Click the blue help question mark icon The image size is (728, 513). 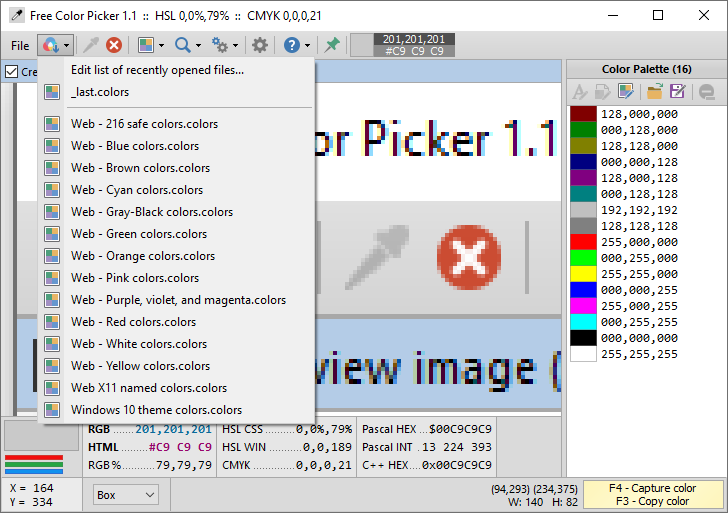[292, 45]
